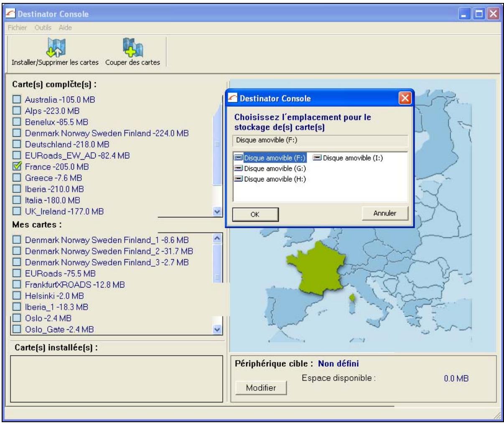Click Annuler to cancel the dialog
The image size is (504, 423).
[x=384, y=213]
